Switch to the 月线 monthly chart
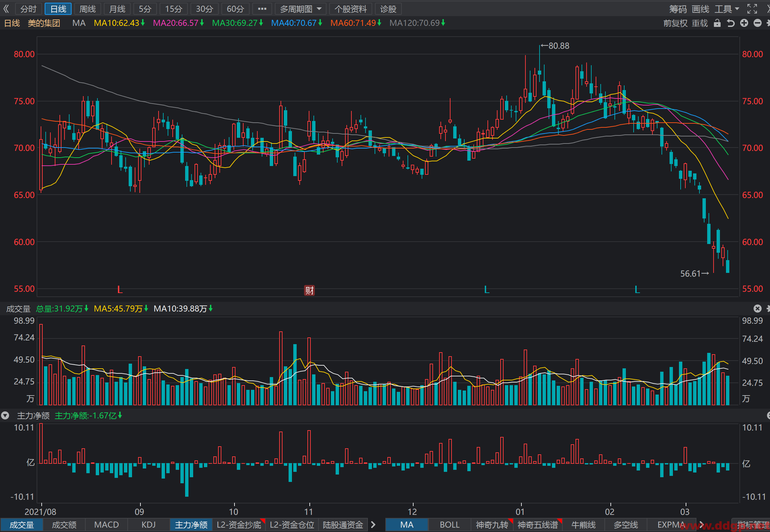This screenshot has height=532, width=770. (x=117, y=9)
